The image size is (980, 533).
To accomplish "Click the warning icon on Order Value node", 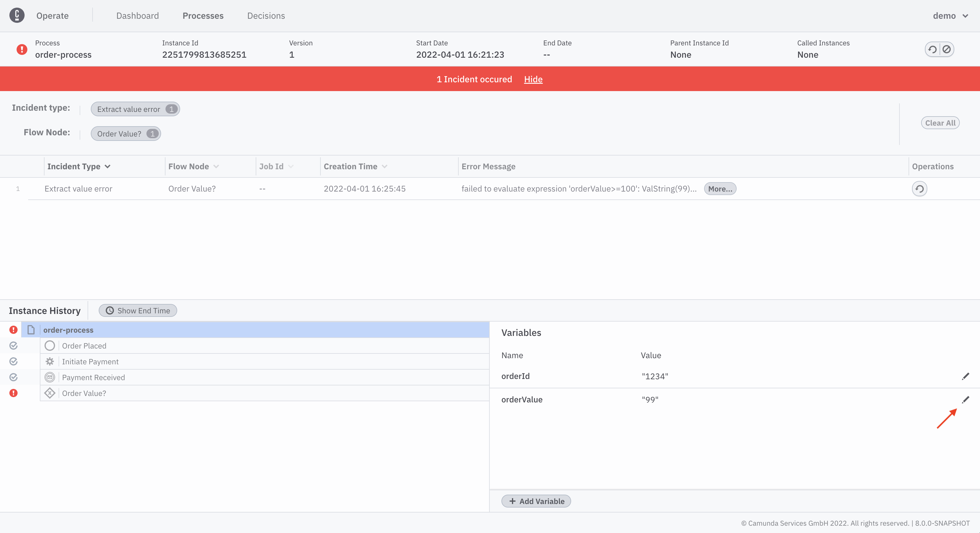I will [x=13, y=392].
